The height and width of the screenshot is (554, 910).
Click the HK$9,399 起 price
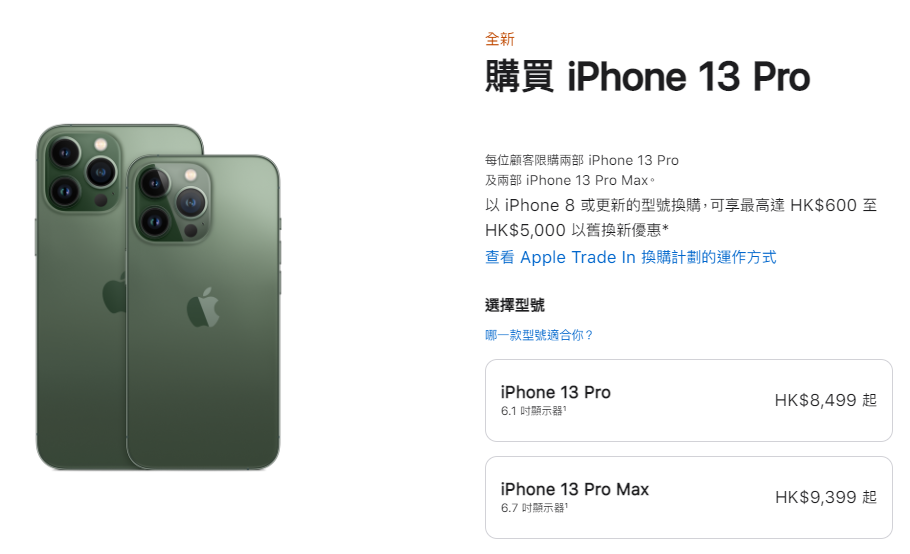pos(825,497)
